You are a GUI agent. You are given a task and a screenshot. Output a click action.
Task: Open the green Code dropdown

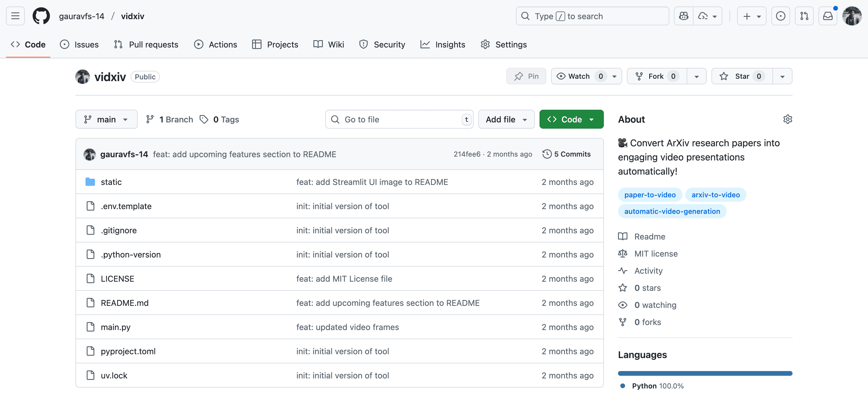(571, 119)
